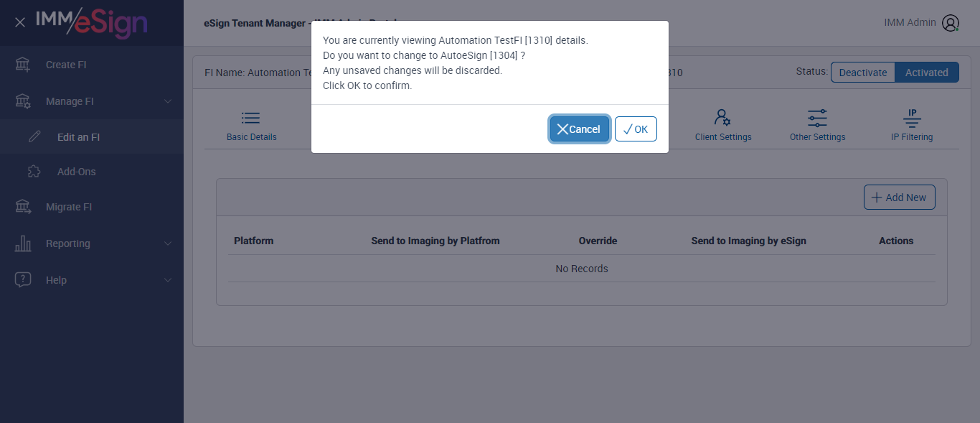Image resolution: width=980 pixels, height=423 pixels.
Task: Click the Reporting bar chart icon
Action: click(23, 243)
